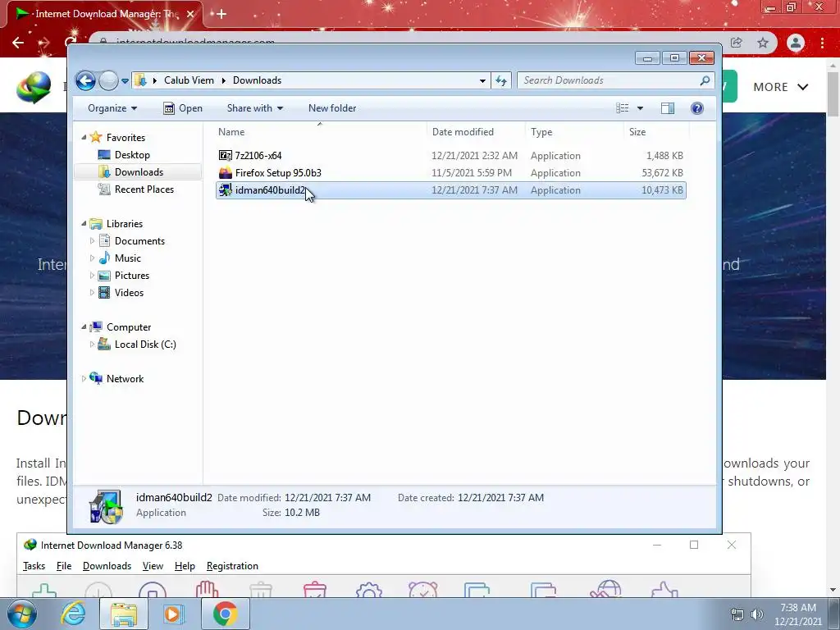
Task: Sort by the Size column header
Action: pyautogui.click(x=655, y=132)
